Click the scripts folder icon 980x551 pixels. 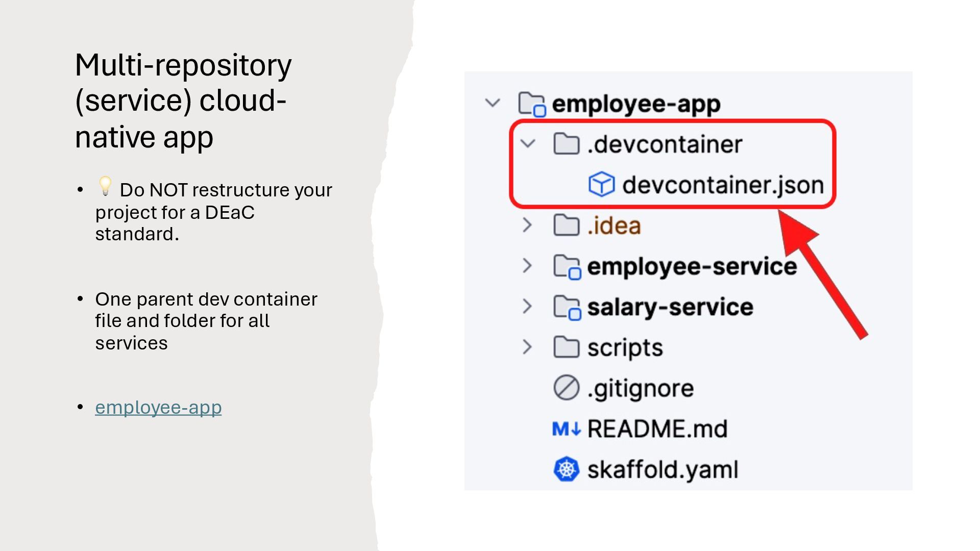coord(566,347)
